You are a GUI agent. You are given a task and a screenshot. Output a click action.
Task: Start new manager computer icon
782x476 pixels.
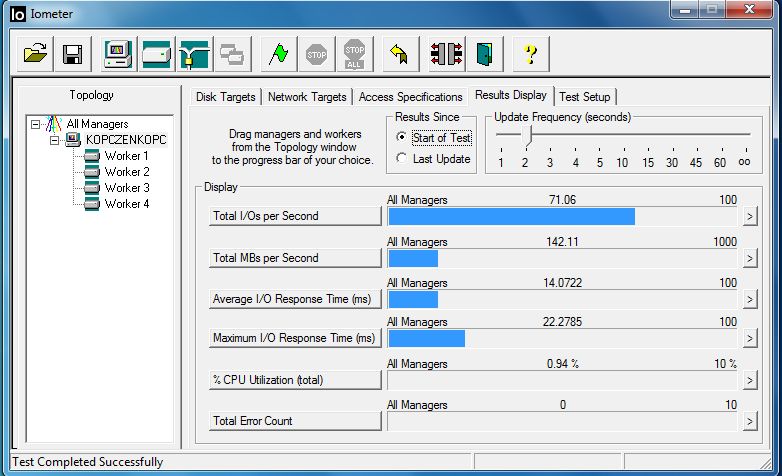[x=118, y=53]
